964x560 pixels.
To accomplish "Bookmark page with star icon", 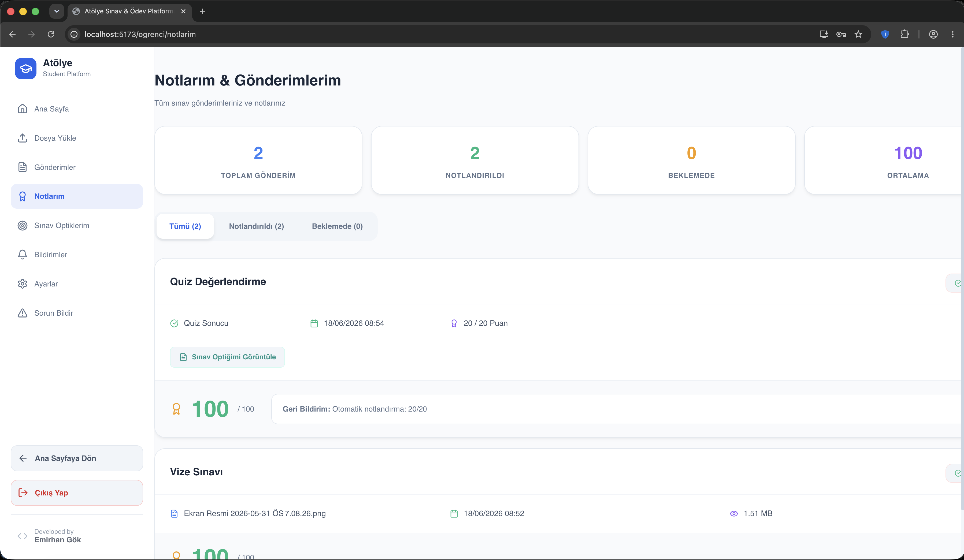I will pyautogui.click(x=858, y=34).
